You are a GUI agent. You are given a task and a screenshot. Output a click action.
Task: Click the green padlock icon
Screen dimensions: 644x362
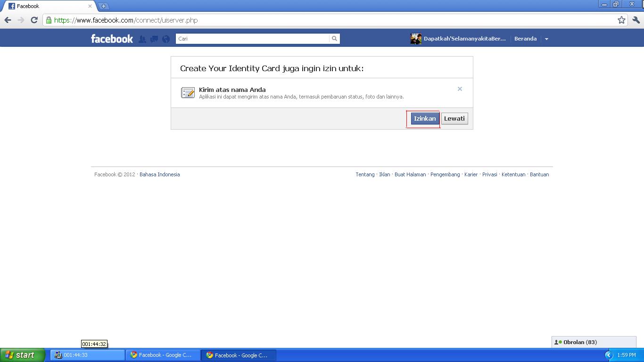pyautogui.click(x=49, y=20)
